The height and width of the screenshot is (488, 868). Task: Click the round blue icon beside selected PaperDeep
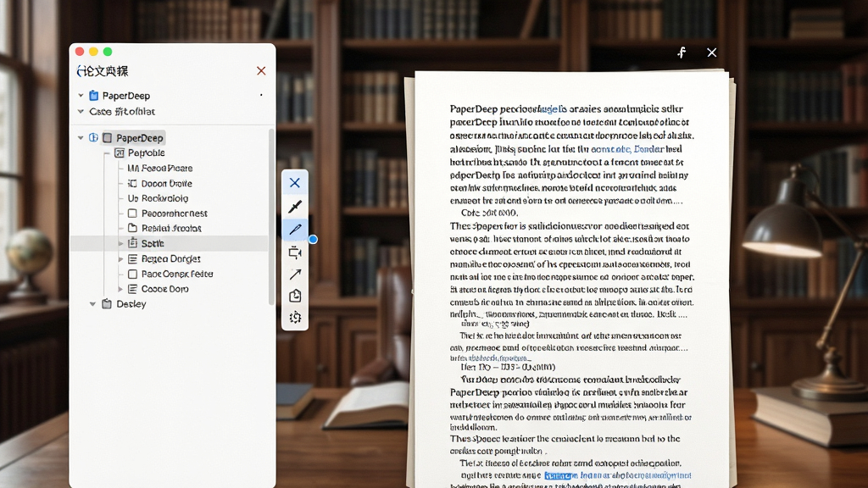pos(93,137)
